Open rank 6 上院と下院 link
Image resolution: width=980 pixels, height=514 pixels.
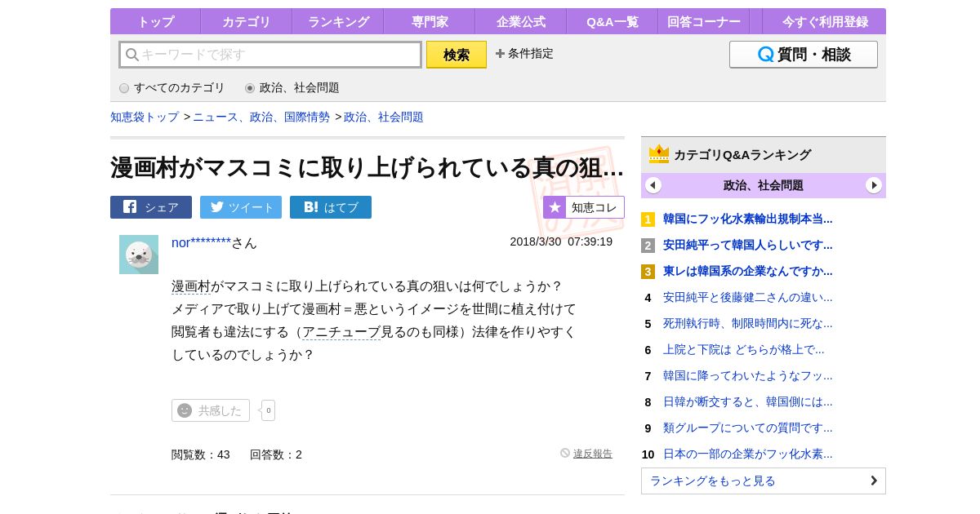click(744, 349)
